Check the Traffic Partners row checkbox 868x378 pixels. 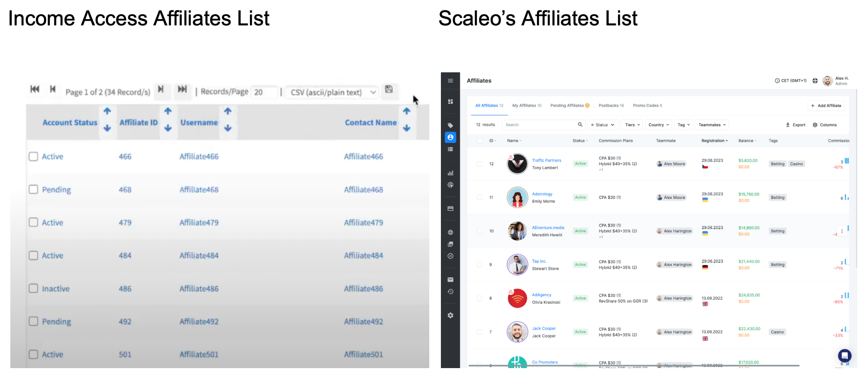click(x=479, y=164)
